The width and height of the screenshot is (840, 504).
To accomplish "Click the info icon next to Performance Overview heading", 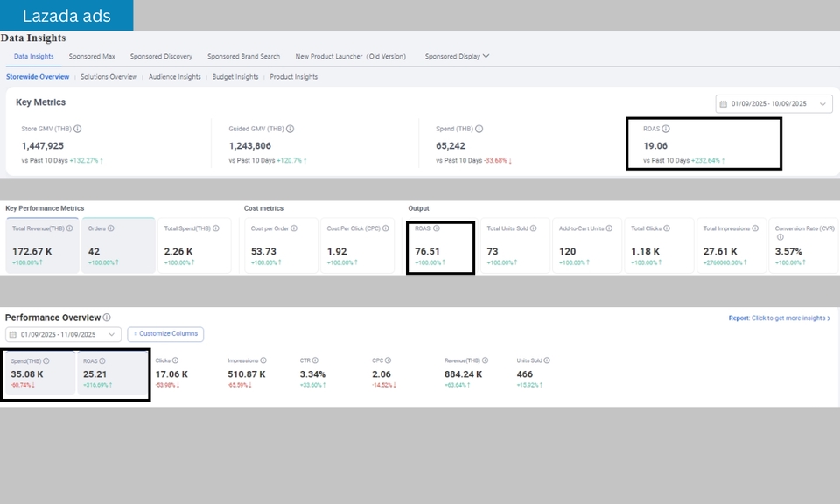I will pyautogui.click(x=107, y=318).
